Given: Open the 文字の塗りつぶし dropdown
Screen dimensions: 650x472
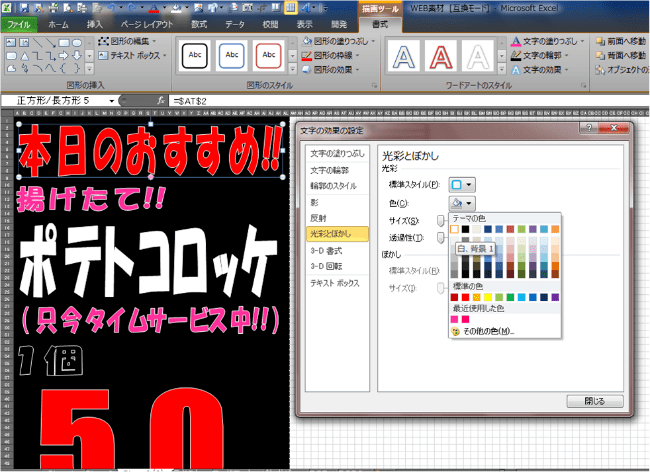Looking at the screenshot, I should [548, 41].
